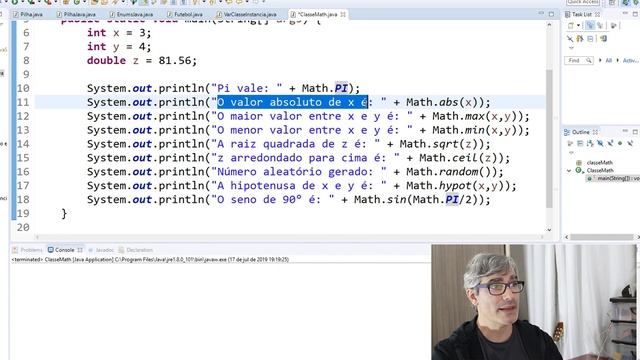Minimize the editor area

541,13
